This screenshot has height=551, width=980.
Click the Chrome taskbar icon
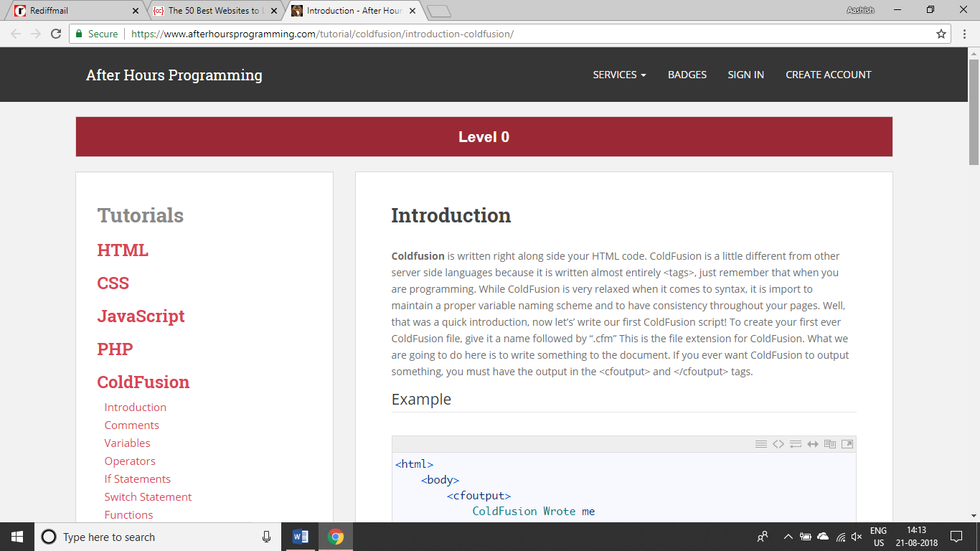tap(335, 537)
